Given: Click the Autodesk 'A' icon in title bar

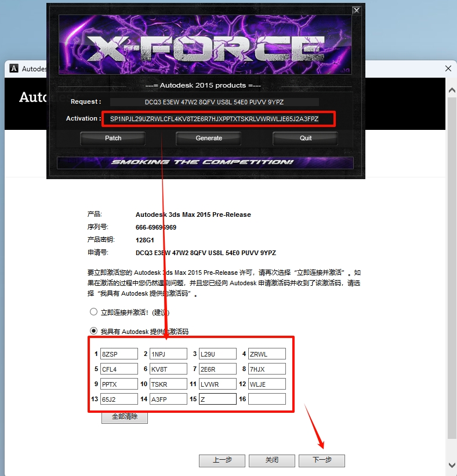Looking at the screenshot, I should (x=14, y=68).
